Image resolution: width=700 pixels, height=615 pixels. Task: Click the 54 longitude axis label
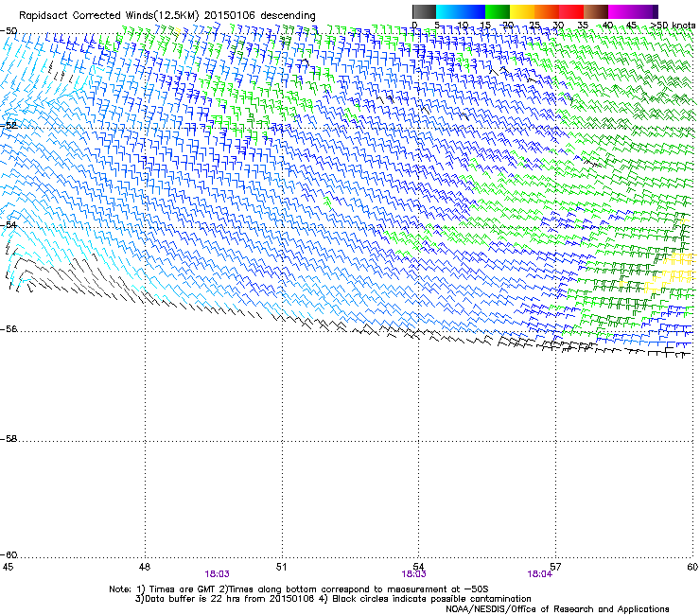[x=418, y=567]
